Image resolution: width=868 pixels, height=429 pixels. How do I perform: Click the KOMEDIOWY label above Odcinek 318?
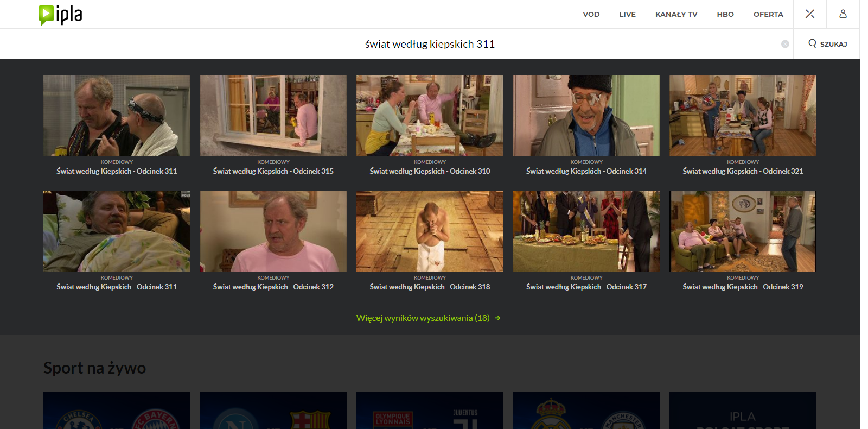pyautogui.click(x=430, y=277)
